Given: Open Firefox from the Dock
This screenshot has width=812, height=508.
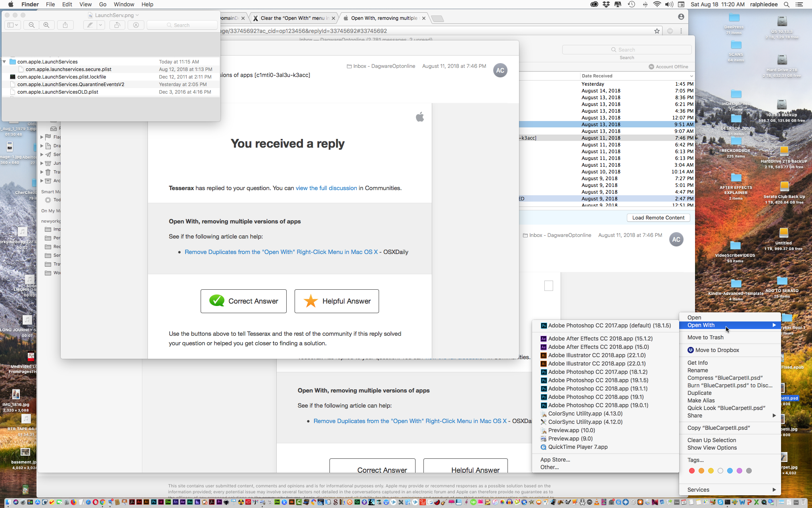Looking at the screenshot, I should [x=74, y=503].
